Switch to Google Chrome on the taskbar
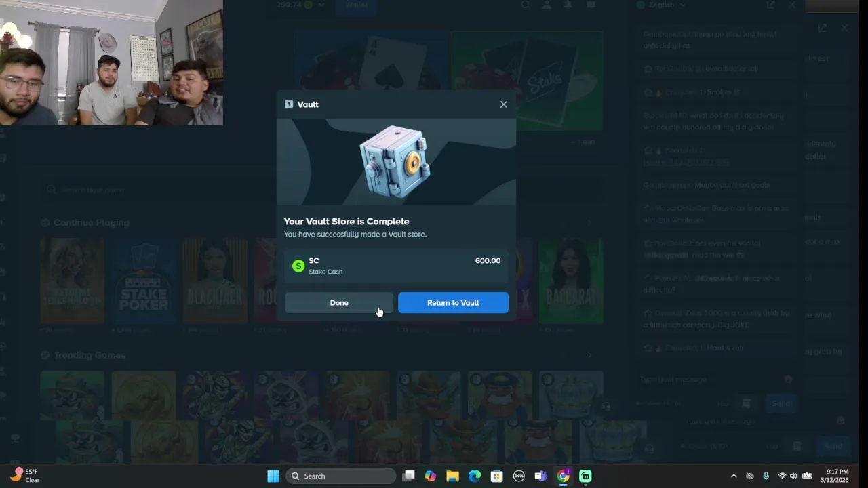This screenshot has width=868, height=488. click(563, 476)
